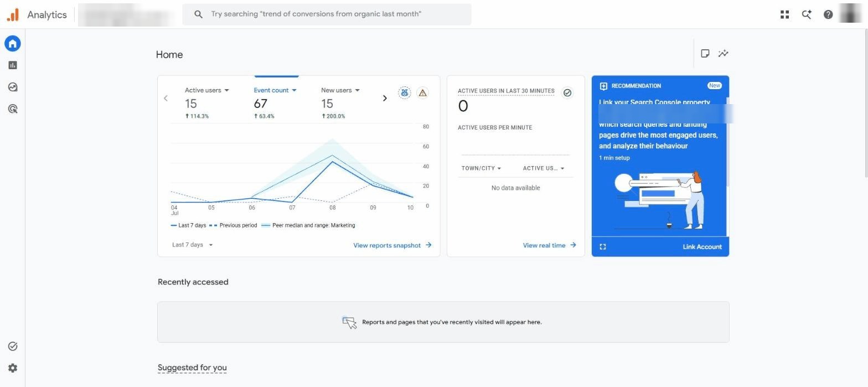Open the TOWN/CITY dimension dropdown
Screen dimensions: 868x387
tap(481, 168)
